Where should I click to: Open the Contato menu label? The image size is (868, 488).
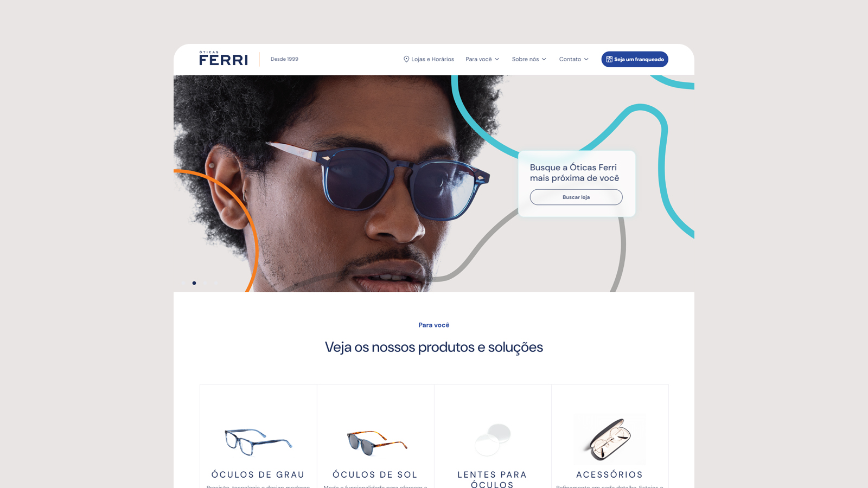[x=570, y=59]
